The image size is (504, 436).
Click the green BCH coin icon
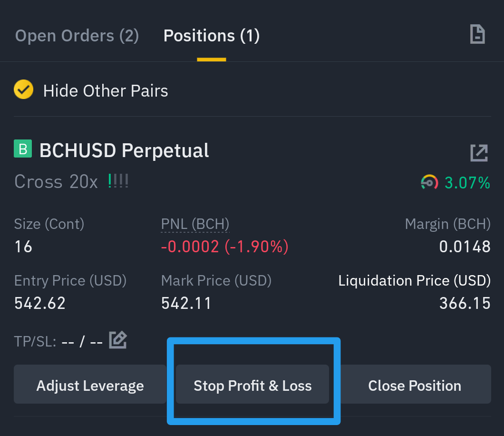click(23, 149)
